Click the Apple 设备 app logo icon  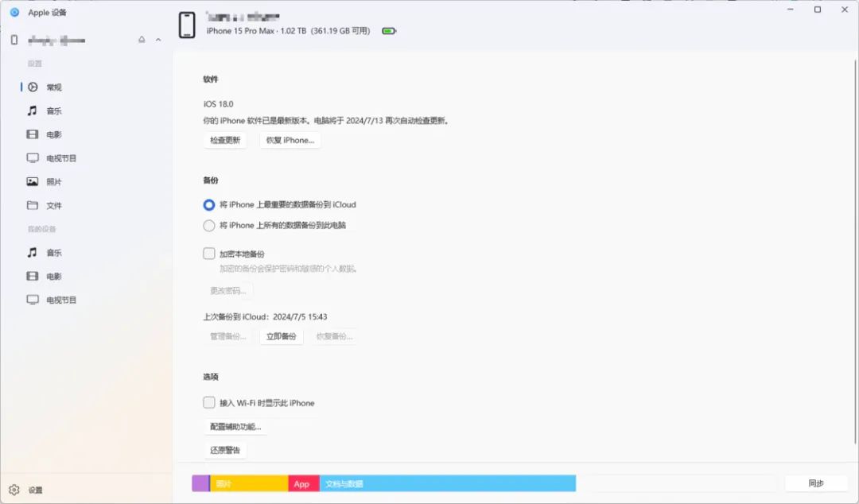[x=15, y=12]
